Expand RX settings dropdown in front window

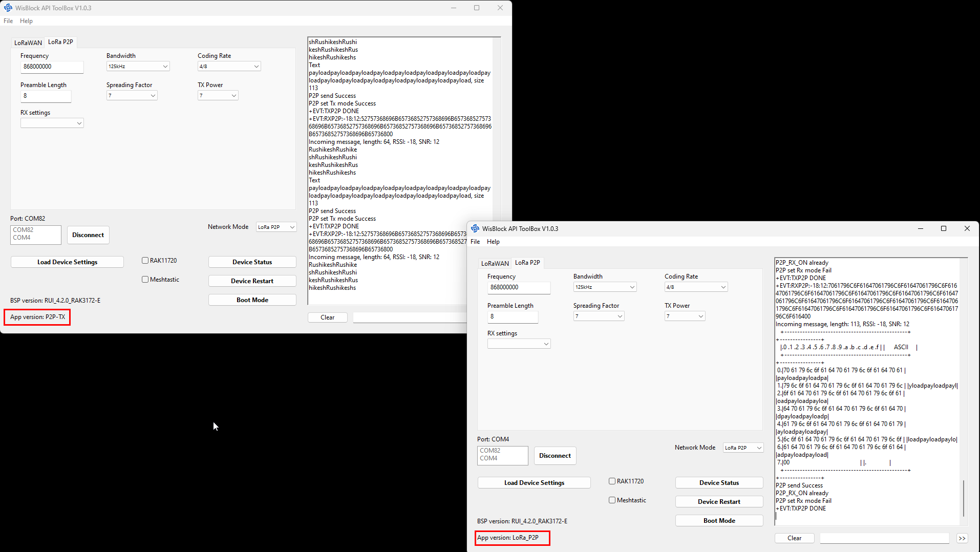[x=519, y=344]
